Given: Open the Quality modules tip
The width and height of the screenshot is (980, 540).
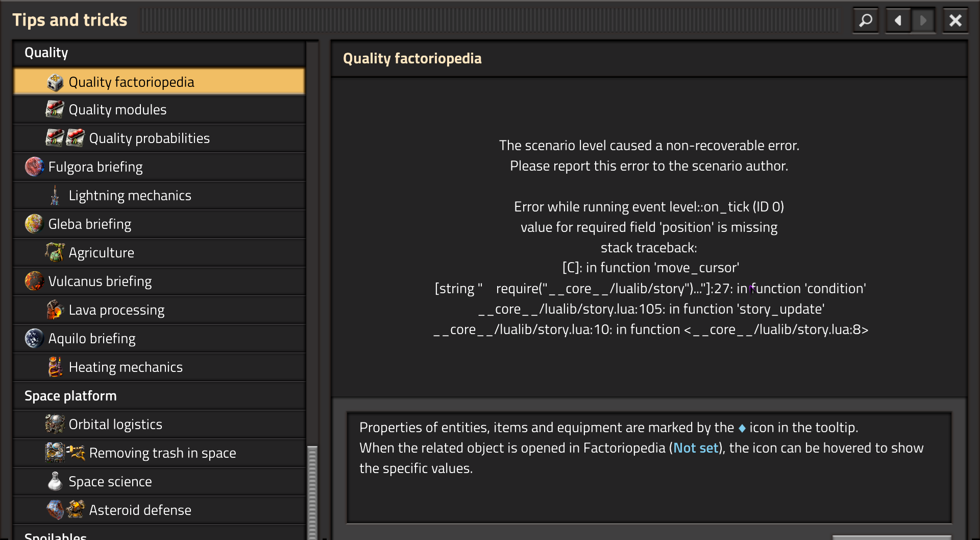Looking at the screenshot, I should [159, 109].
